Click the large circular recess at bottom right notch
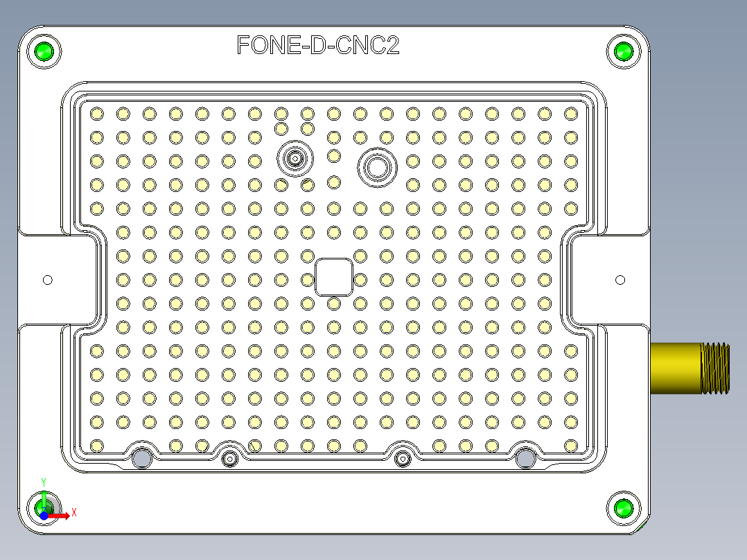This screenshot has height=560, width=747. tap(525, 458)
